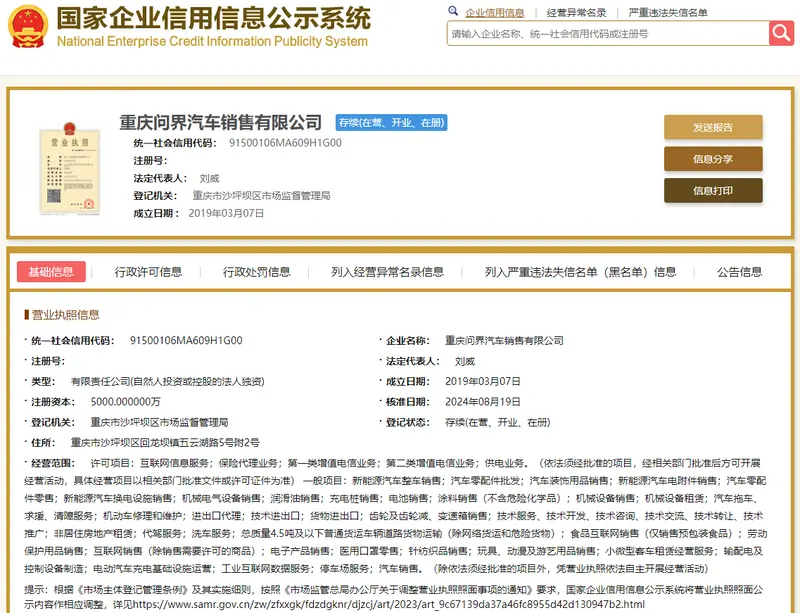Click the company type value 有限责任公司
Viewport: 800px width, 613px height.
tap(167, 381)
